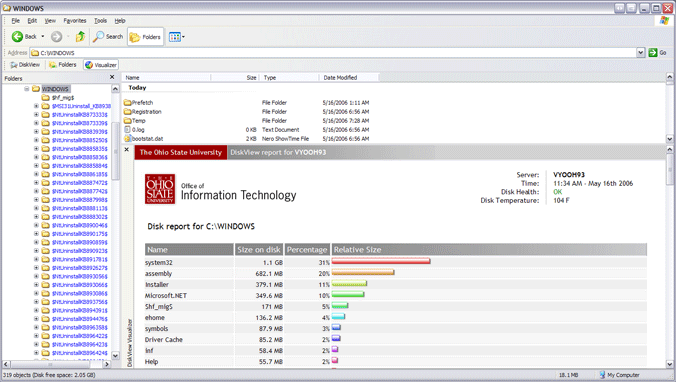Image resolution: width=676 pixels, height=382 pixels.
Task: Sort by the Name column header
Action: click(x=166, y=78)
